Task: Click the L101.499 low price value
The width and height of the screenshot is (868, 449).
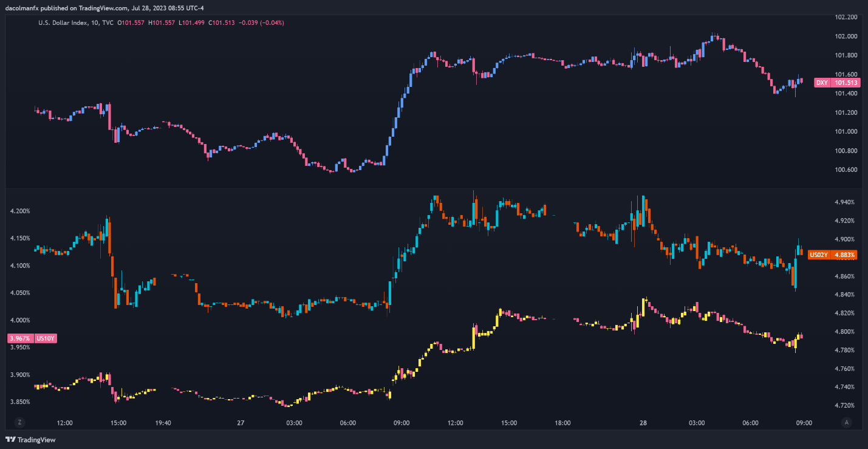Action: (191, 22)
